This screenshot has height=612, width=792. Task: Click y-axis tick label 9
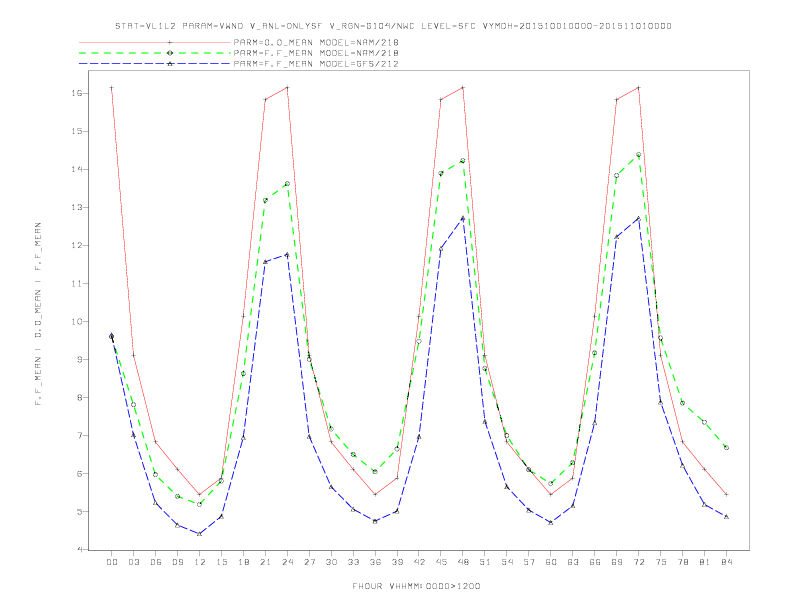click(80, 360)
